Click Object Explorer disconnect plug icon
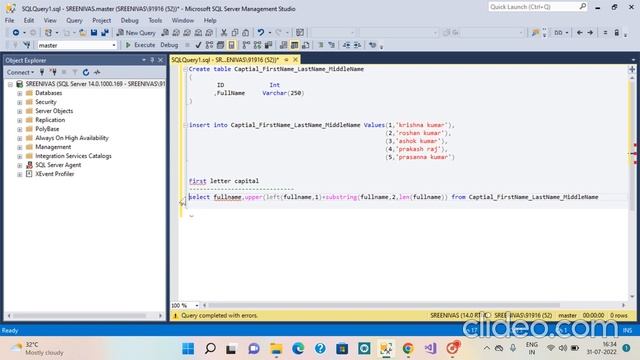This screenshot has height=360, width=640. click(x=53, y=72)
